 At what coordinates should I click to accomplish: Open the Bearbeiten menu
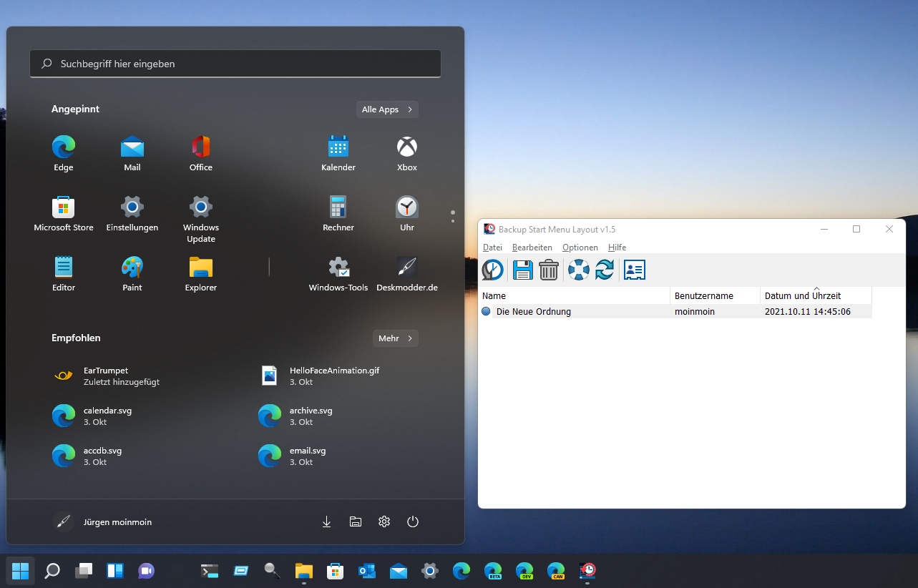[x=532, y=248]
